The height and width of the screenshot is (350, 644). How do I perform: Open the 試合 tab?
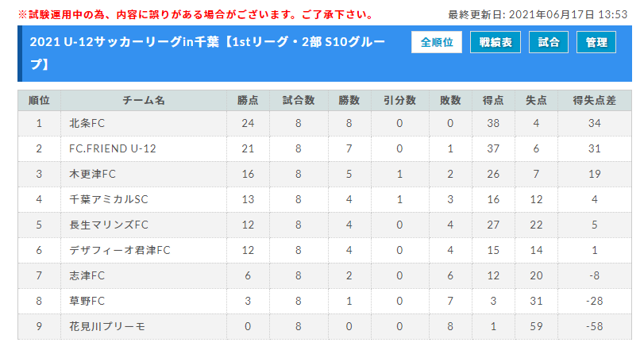[x=548, y=42]
